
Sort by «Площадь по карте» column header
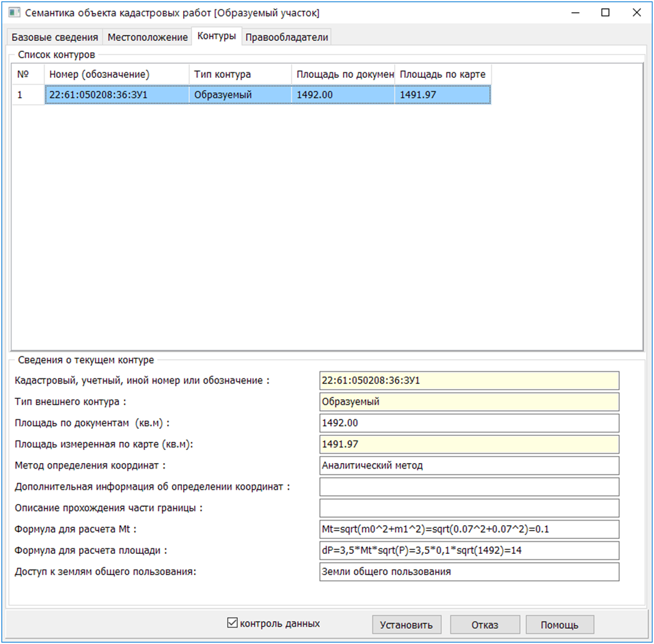click(x=443, y=74)
